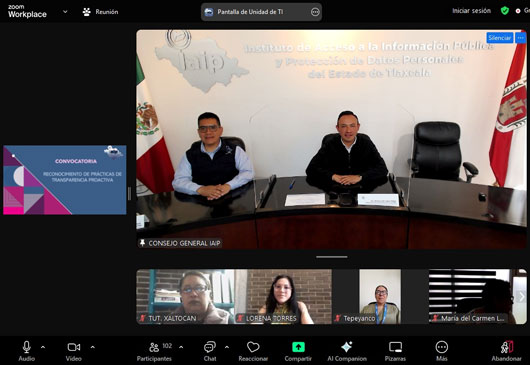This screenshot has height=365, width=530.
Task: Select Tepeyanco participant video
Action: [x=380, y=296]
